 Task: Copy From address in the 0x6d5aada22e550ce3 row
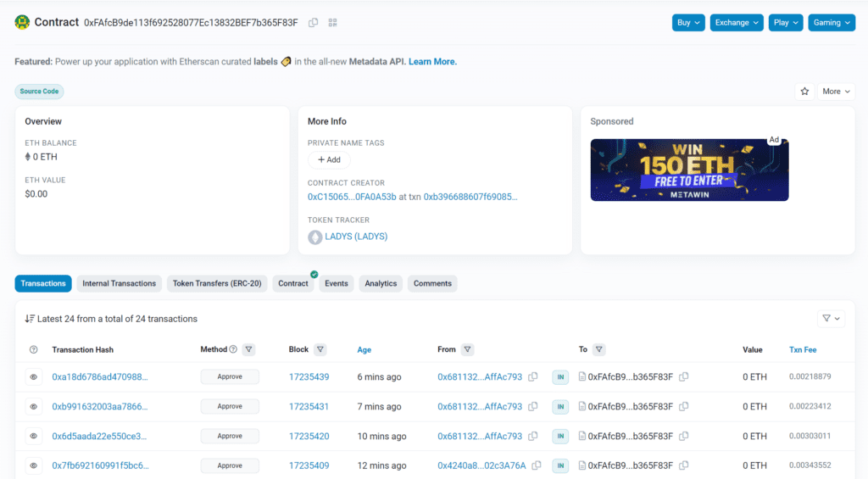(x=533, y=436)
